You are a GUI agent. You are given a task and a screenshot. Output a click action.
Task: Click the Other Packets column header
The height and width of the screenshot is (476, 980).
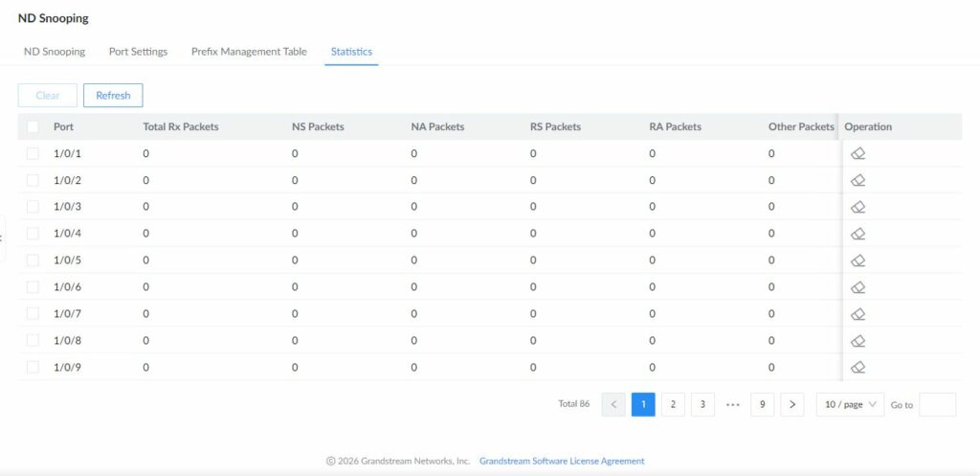[x=801, y=126]
